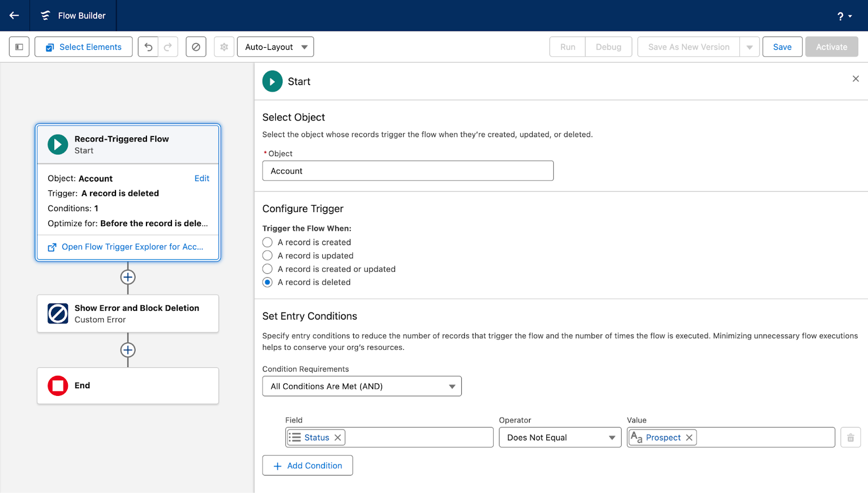
Task: Open the Does Not Equal operator dropdown
Action: point(560,438)
